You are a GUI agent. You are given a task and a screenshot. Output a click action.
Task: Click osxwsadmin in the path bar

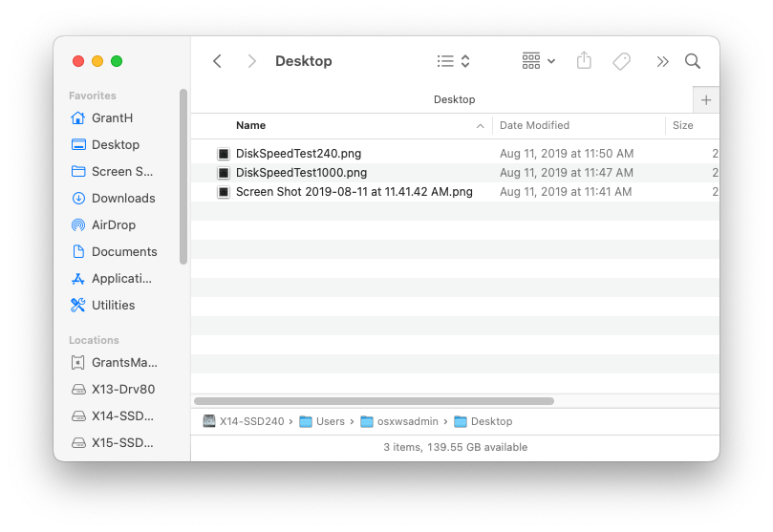click(x=399, y=421)
